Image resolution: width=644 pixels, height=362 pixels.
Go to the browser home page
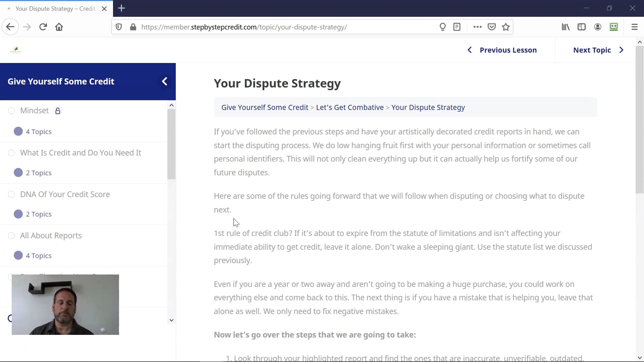point(59,27)
